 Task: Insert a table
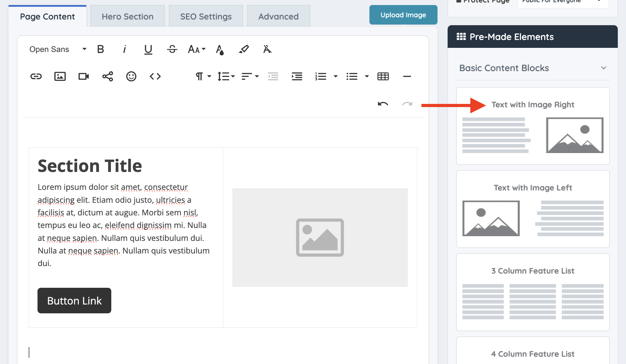383,77
